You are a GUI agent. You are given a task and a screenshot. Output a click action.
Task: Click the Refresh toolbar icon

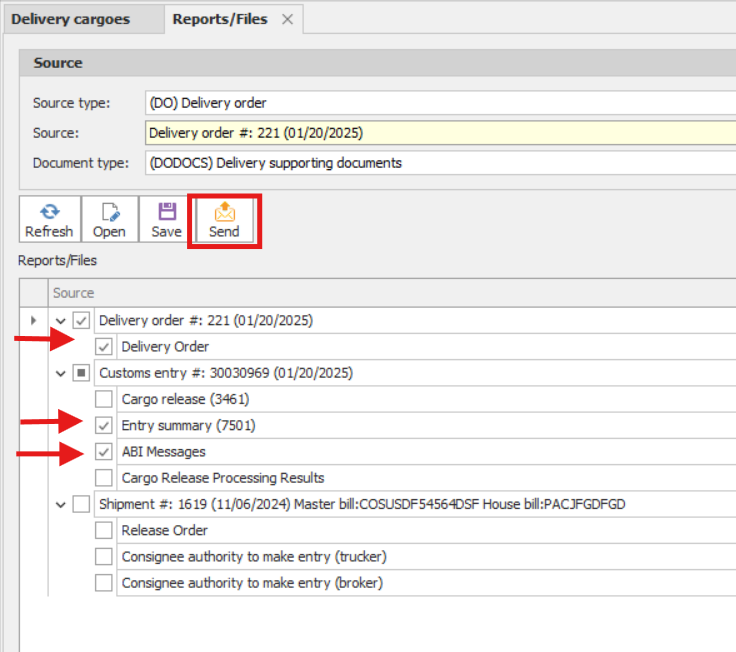(50, 219)
